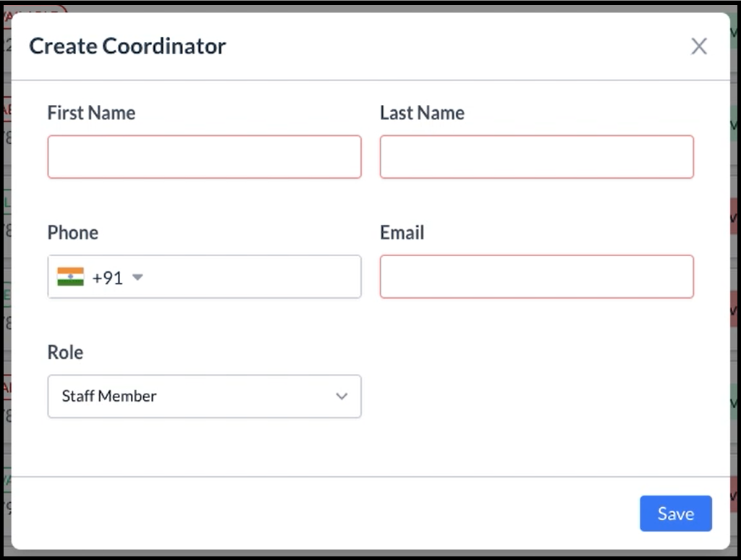
Task: Click the "Phone" label
Action: [x=72, y=232]
